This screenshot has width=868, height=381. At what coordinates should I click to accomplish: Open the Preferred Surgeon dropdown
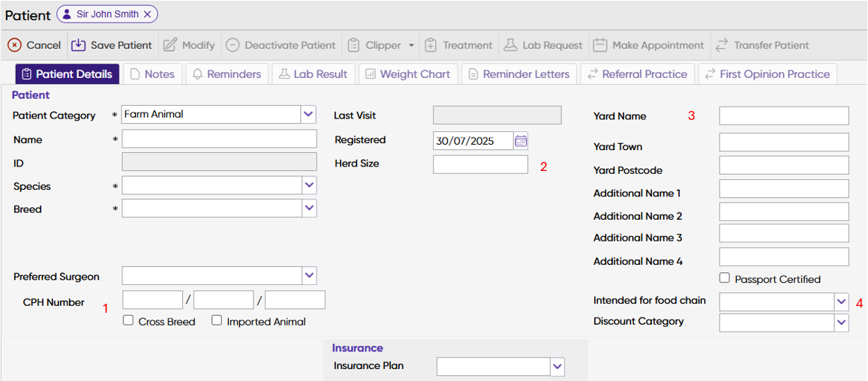pos(309,275)
